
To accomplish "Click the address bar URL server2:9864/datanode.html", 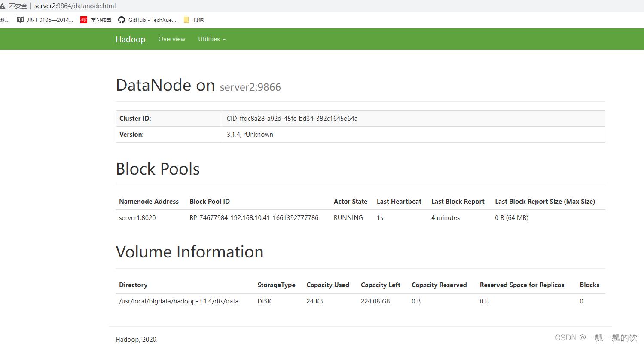I will (x=75, y=6).
